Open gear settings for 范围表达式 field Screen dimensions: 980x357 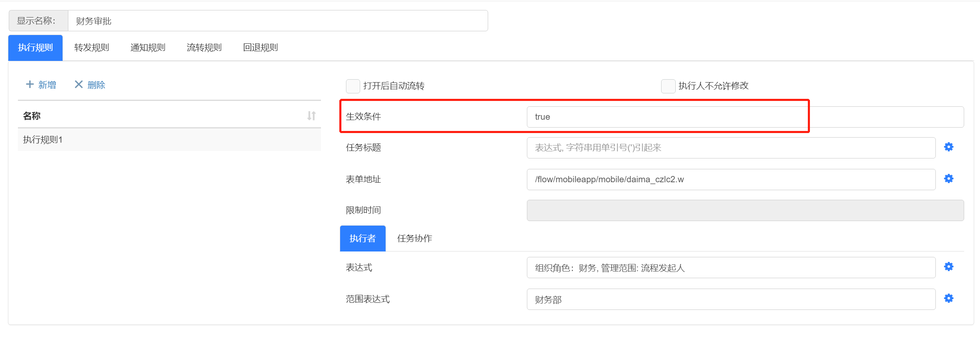click(948, 299)
